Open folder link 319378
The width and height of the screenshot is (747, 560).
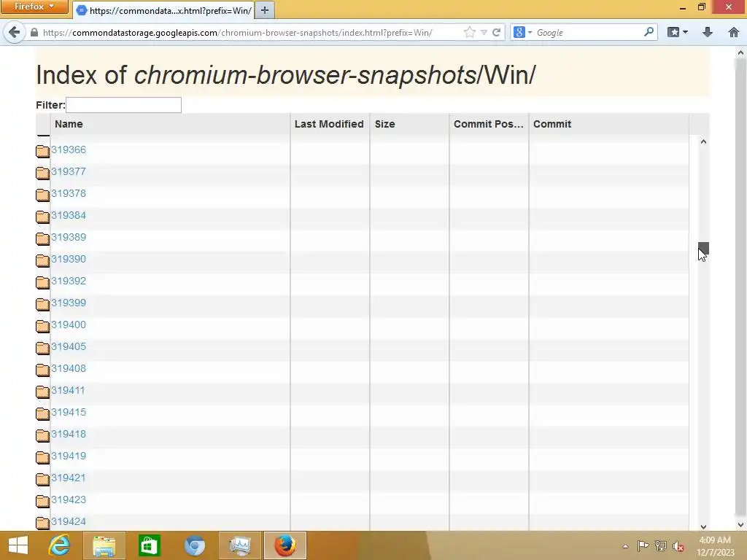69,194
